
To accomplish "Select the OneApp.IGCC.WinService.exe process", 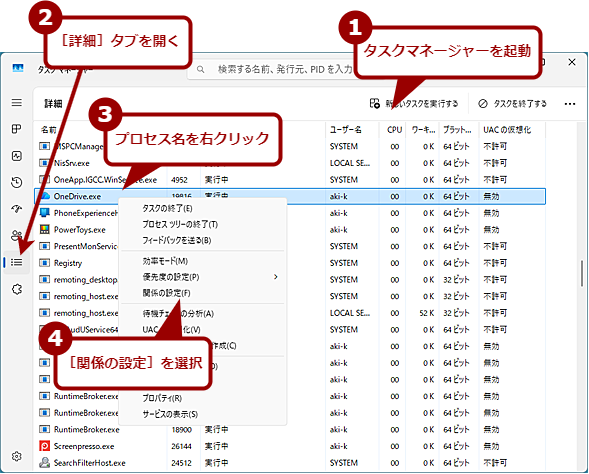I will [x=105, y=180].
